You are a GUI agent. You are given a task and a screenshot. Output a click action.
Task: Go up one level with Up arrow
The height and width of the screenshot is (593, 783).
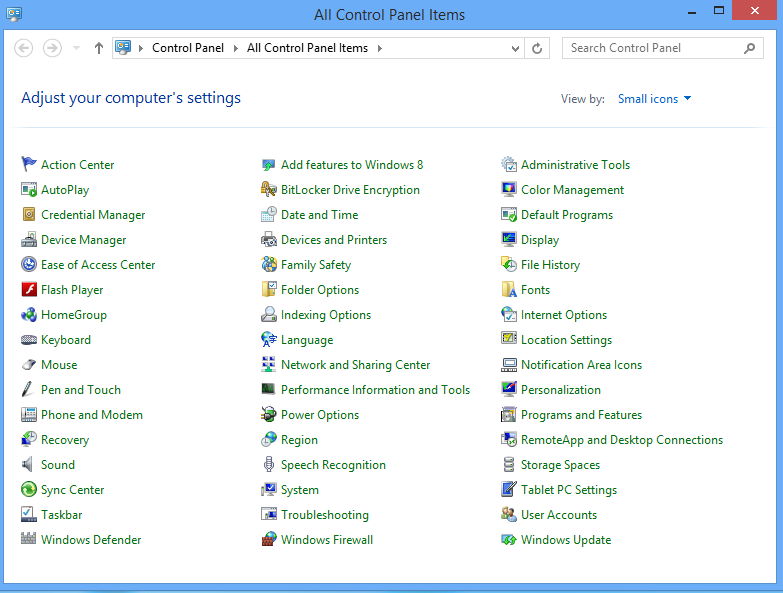98,48
